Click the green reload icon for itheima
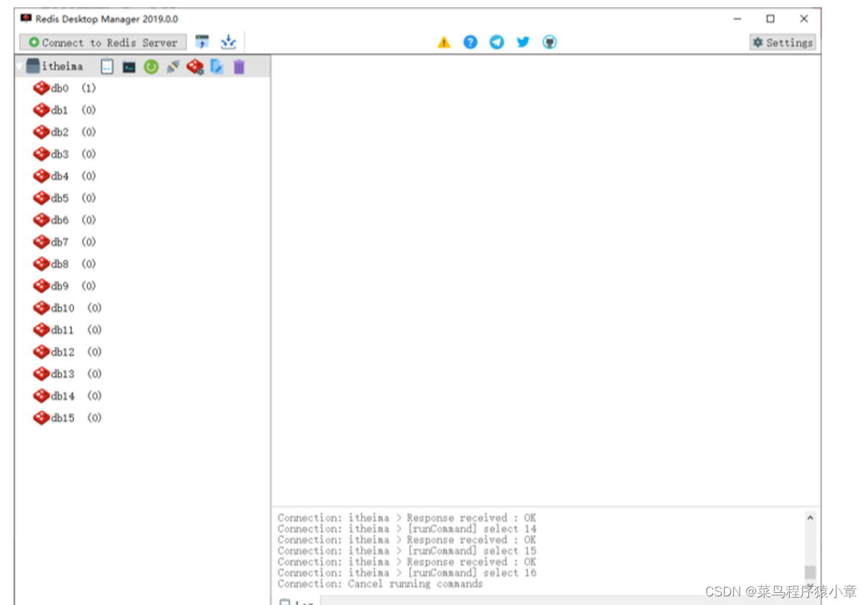The image size is (868, 605). pyautogui.click(x=151, y=67)
